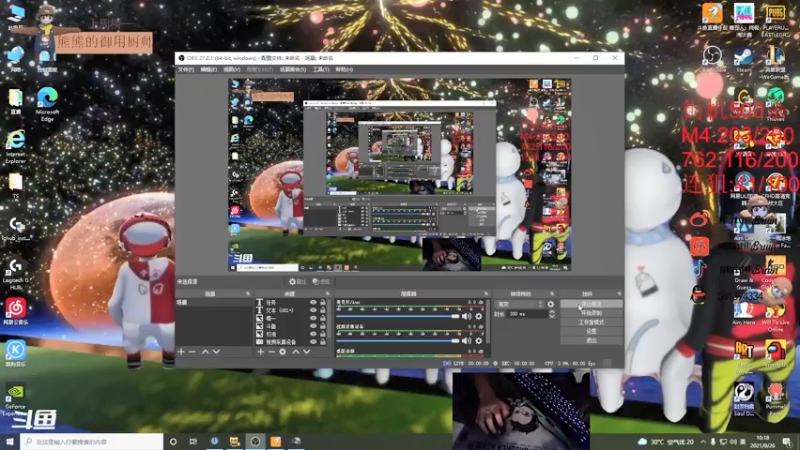This screenshot has width=800, height=450.
Task: Select the 场景 item in the Scenes list
Action: [214, 303]
